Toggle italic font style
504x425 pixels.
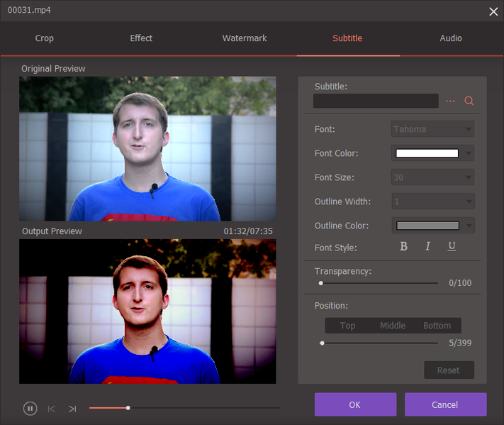point(428,247)
